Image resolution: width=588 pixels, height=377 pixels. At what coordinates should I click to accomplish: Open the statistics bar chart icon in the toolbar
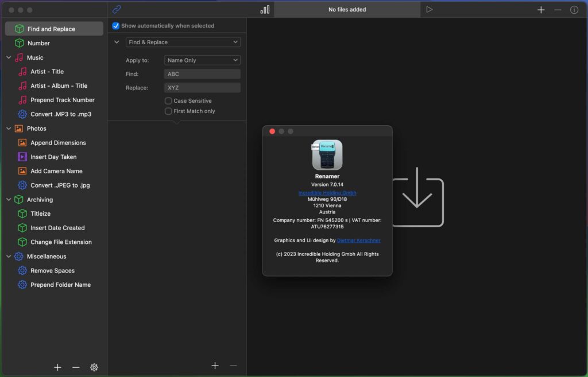[264, 9]
